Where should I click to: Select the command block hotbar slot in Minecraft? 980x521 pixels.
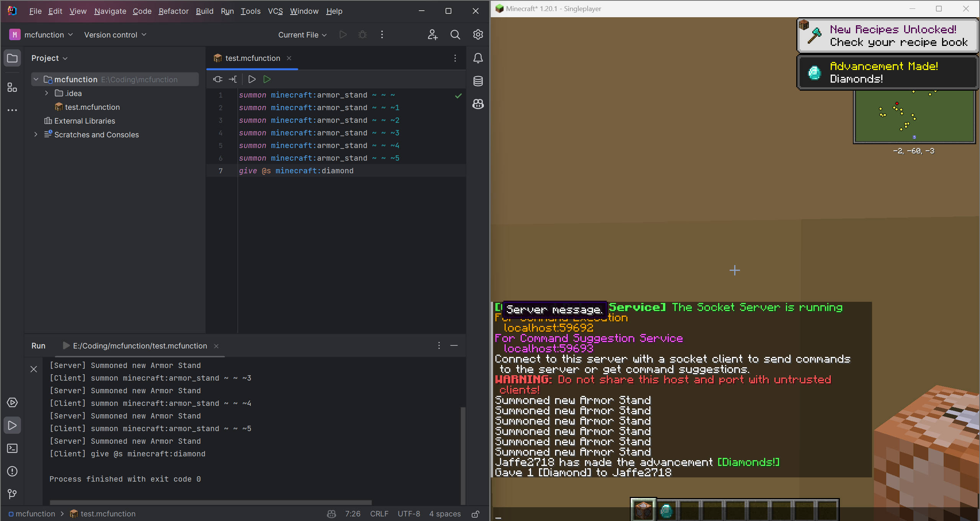643,510
